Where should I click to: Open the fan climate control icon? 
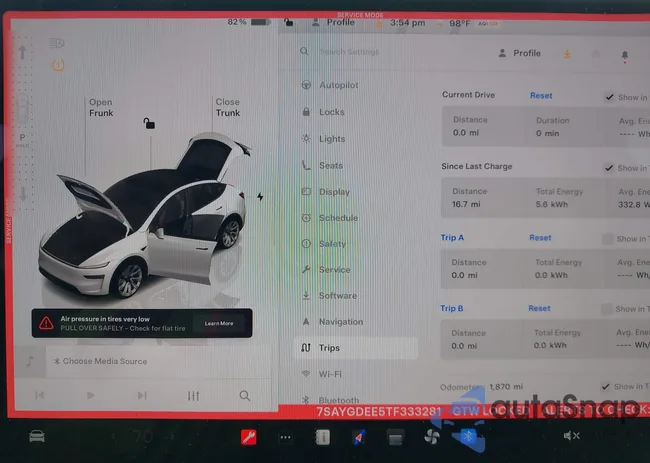point(432,437)
